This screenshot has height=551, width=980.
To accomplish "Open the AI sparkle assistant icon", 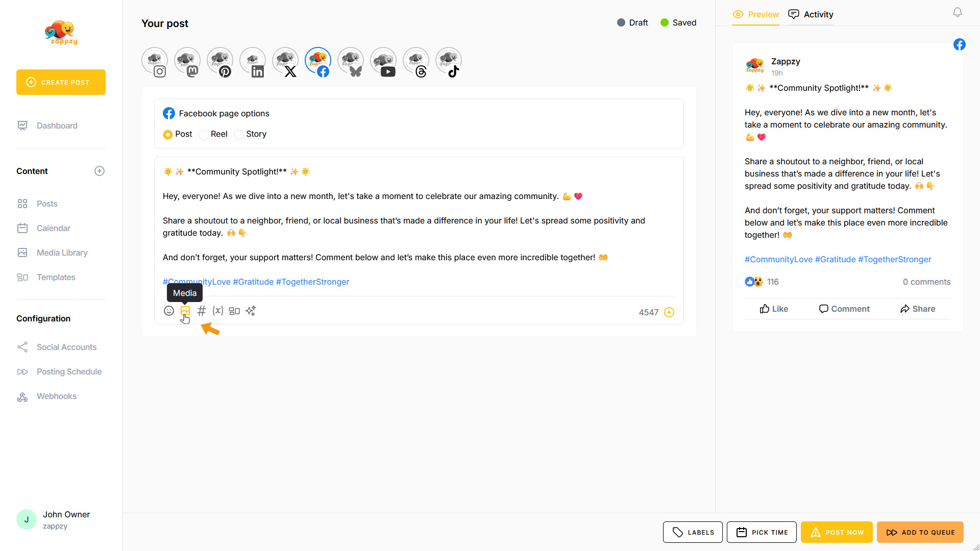I will (251, 311).
